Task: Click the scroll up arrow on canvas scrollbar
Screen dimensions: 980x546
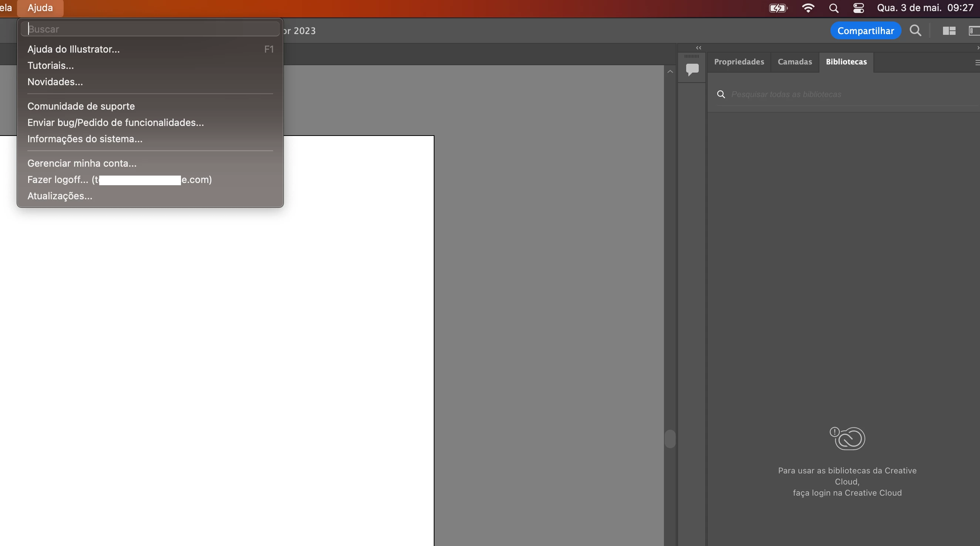Action: [670, 71]
